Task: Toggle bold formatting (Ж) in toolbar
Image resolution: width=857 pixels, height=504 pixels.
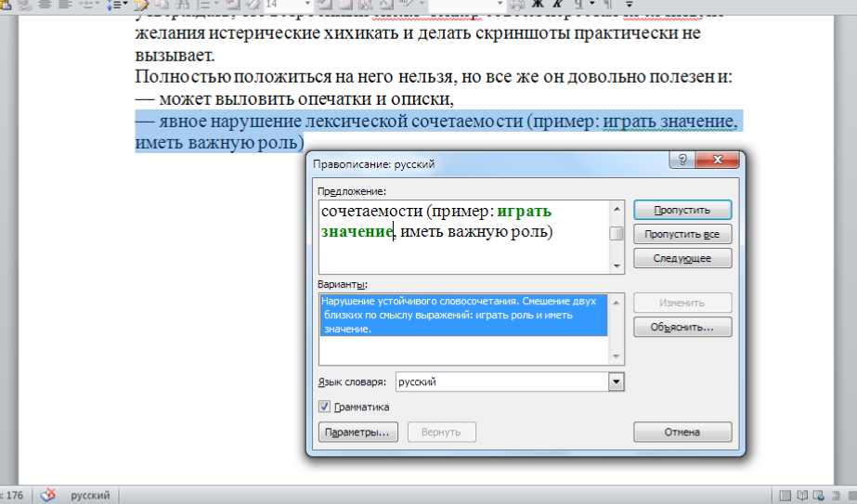Action: (x=537, y=4)
